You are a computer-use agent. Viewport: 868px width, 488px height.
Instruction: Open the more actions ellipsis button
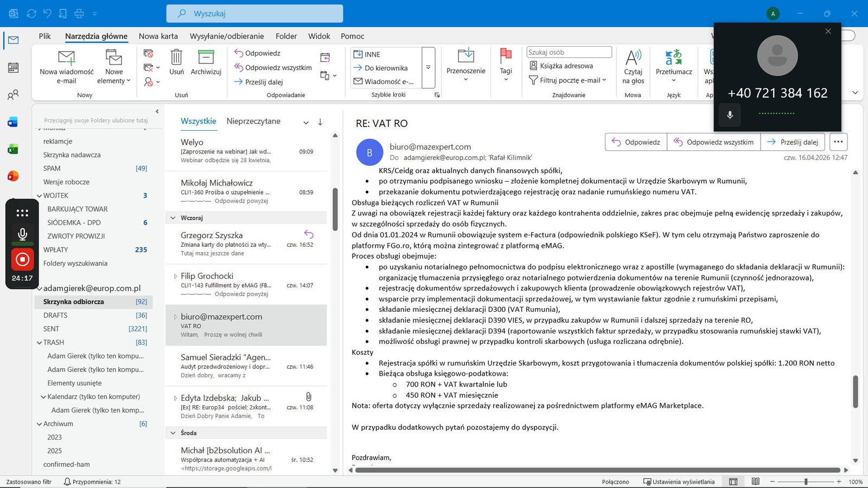(838, 142)
